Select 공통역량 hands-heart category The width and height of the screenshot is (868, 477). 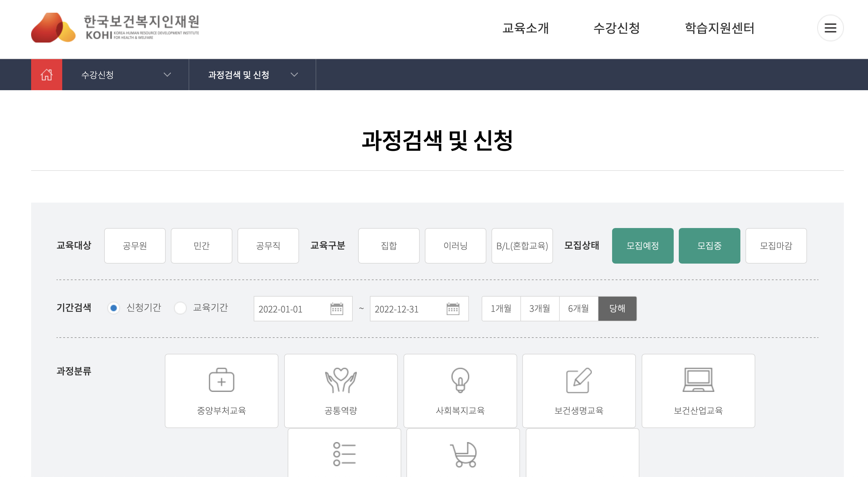[341, 391]
